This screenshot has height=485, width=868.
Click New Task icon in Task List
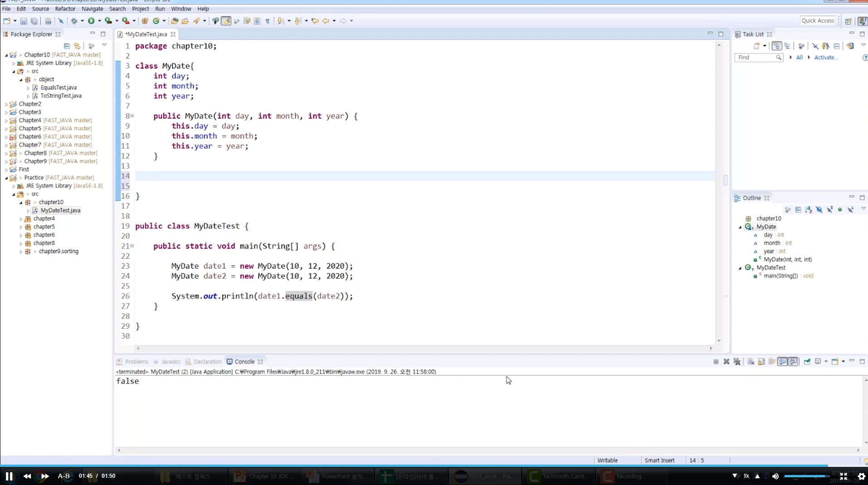tap(756, 46)
